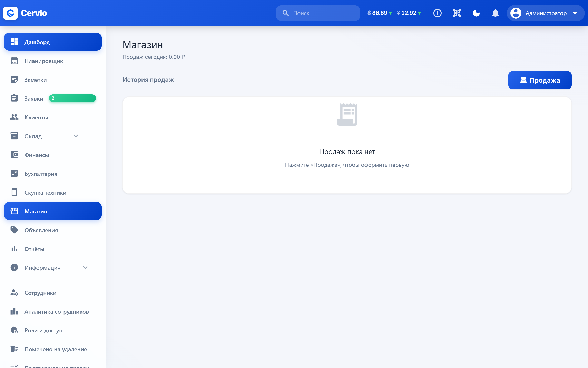Click the administrator avatar icon

pos(516,13)
